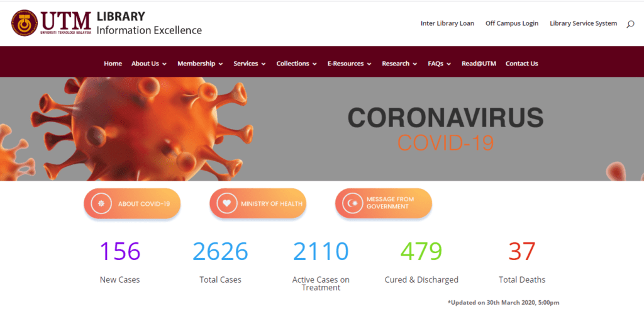Click the Updated on 30th March 2020 note

coord(504,302)
